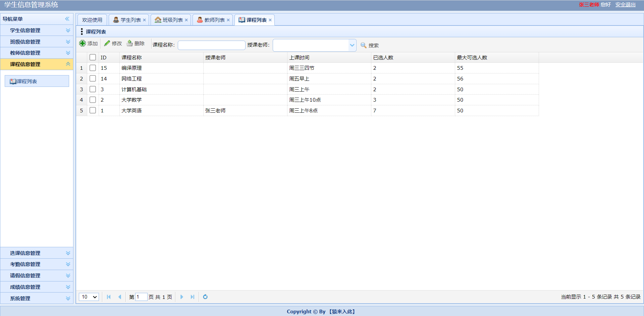Check the row for 网络工程
Viewport: 644px width, 316px height.
93,78
